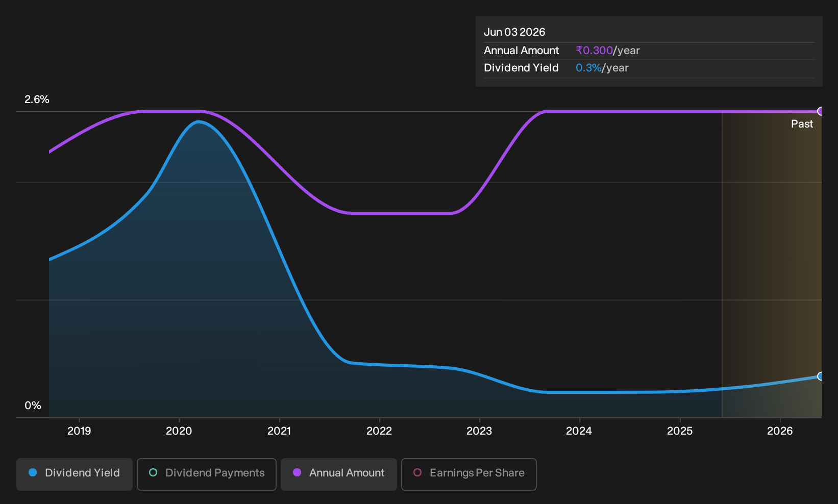Click the 2025 x-axis label
The height and width of the screenshot is (504, 838).
pos(680,431)
